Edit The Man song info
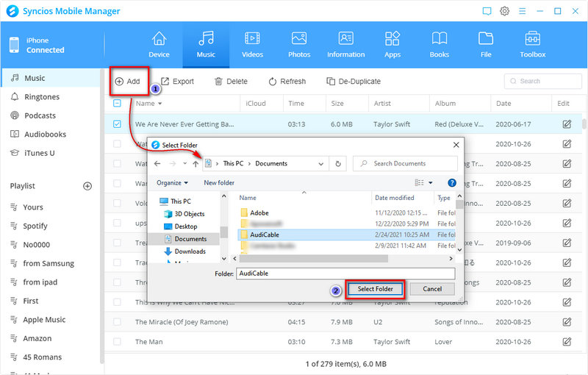Viewport: 588px width, 375px height. click(x=567, y=342)
